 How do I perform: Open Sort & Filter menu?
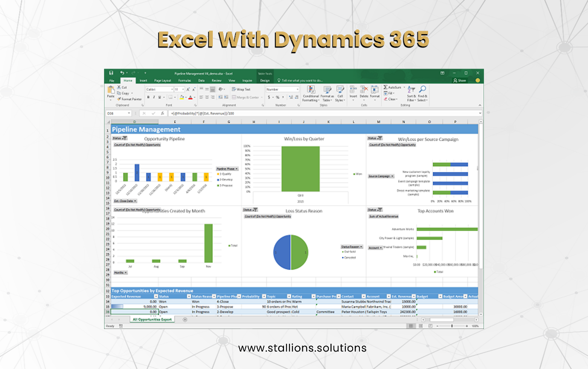pos(411,93)
